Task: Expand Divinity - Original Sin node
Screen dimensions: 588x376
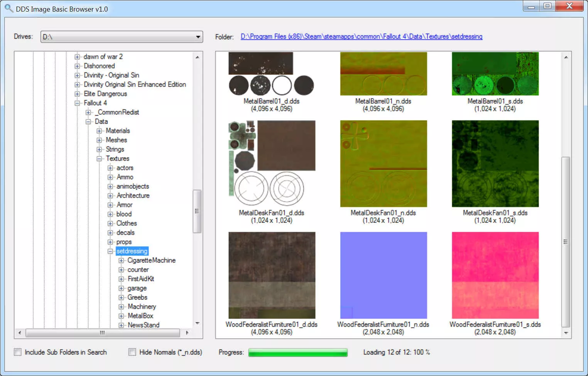Action: (x=77, y=75)
